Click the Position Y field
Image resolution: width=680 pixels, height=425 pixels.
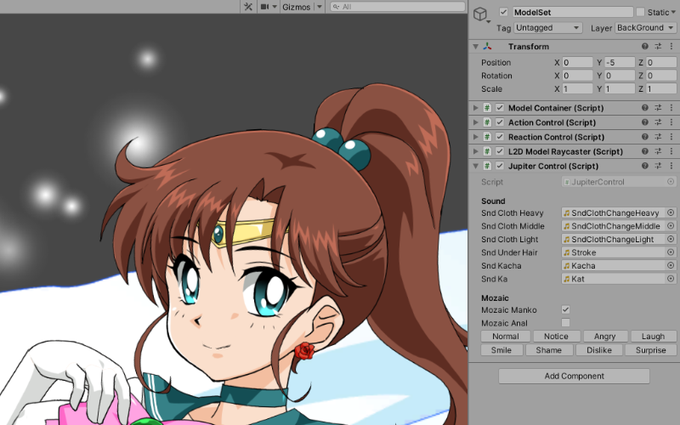pos(620,62)
